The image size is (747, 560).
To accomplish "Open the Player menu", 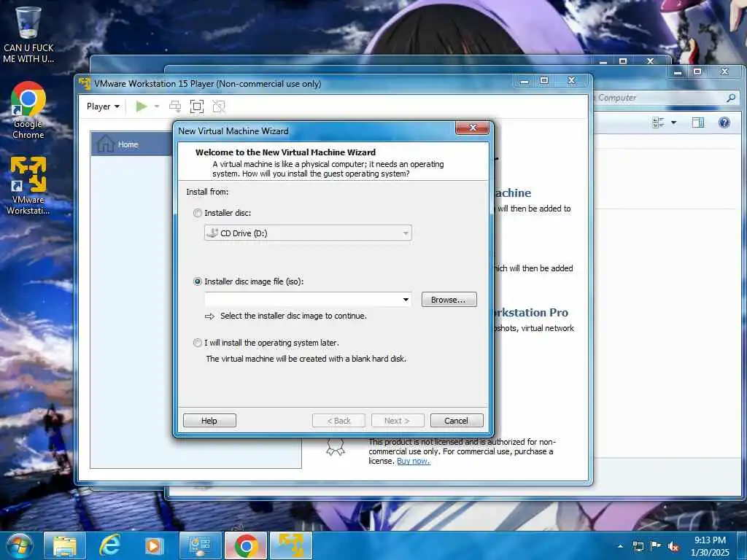I will [103, 106].
